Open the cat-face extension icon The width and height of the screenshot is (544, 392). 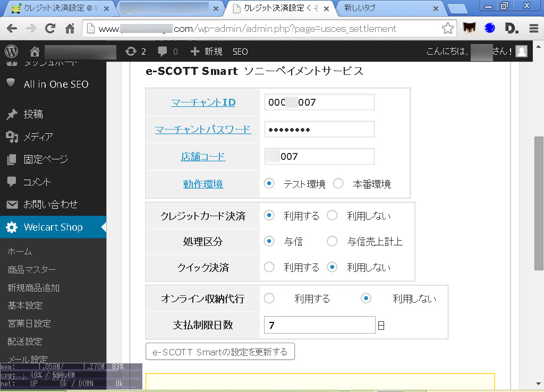tap(469, 28)
